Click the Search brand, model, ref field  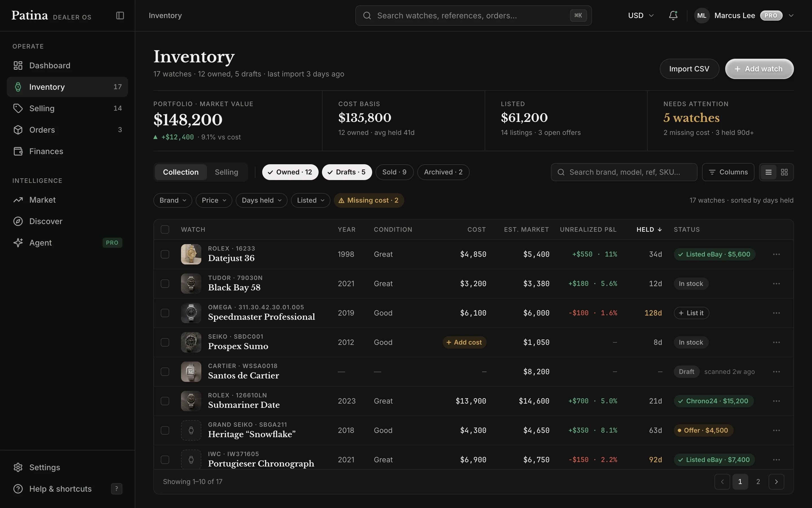click(x=624, y=172)
